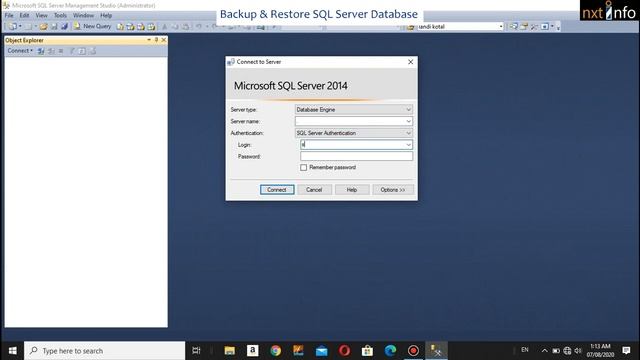This screenshot has width=640, height=360.
Task: Click the Help button in dialog
Action: point(352,190)
